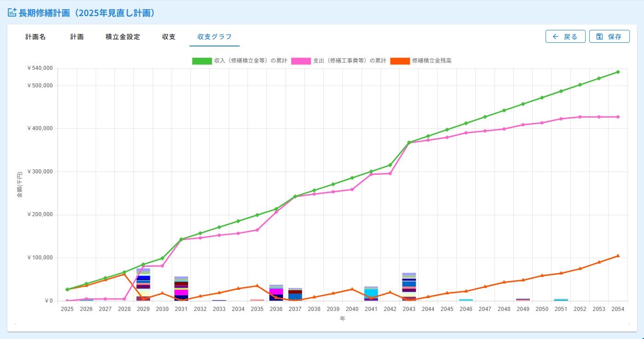
Task: Toggle the pink 支出 legend swatch
Action: [x=301, y=61]
